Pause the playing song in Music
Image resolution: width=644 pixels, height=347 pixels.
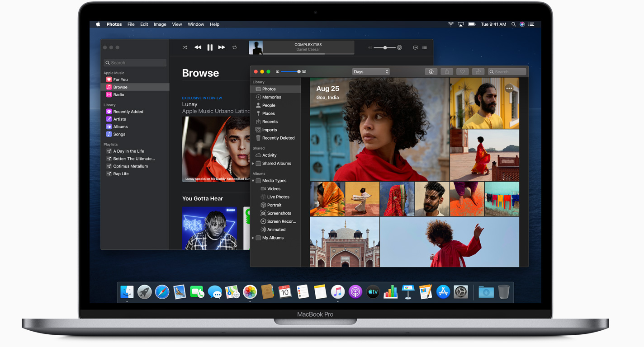point(210,47)
